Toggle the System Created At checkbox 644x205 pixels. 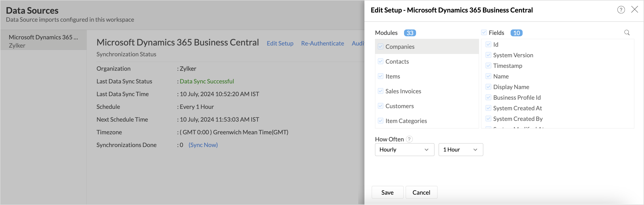pyautogui.click(x=488, y=108)
